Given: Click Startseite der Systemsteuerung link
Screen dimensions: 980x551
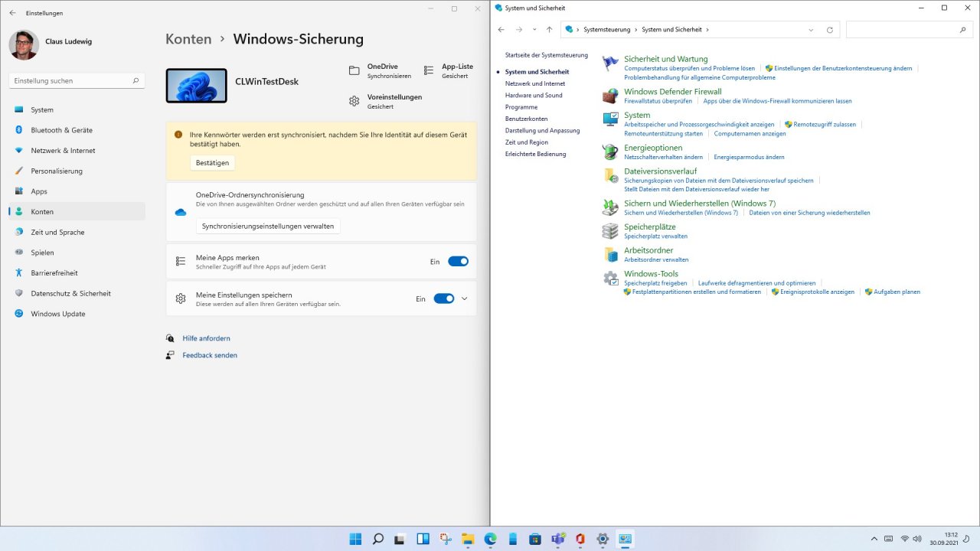Looking at the screenshot, I should 547,55.
